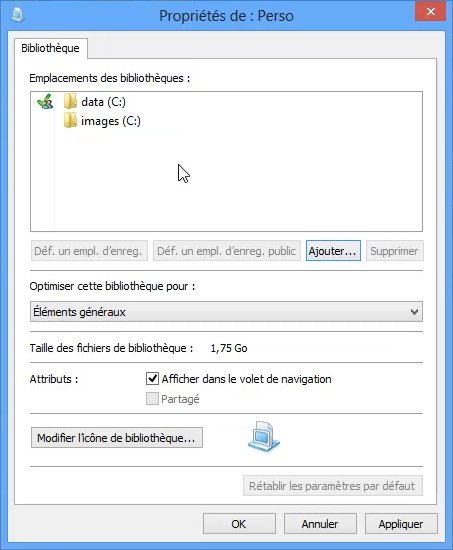Viewport: 453px width, 550px height.
Task: Cancel with the Annuler button
Action: click(x=320, y=524)
